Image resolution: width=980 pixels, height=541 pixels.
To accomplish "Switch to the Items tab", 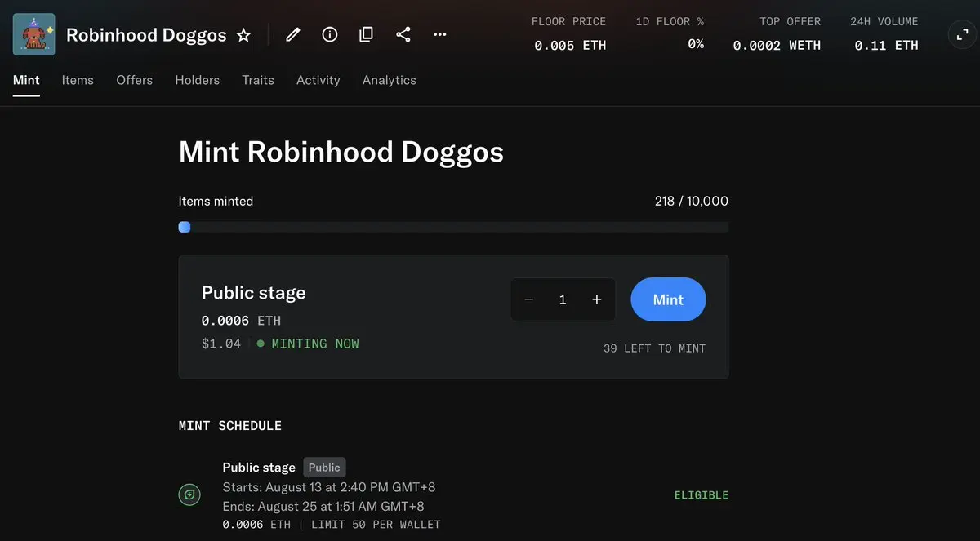I will click(x=78, y=80).
